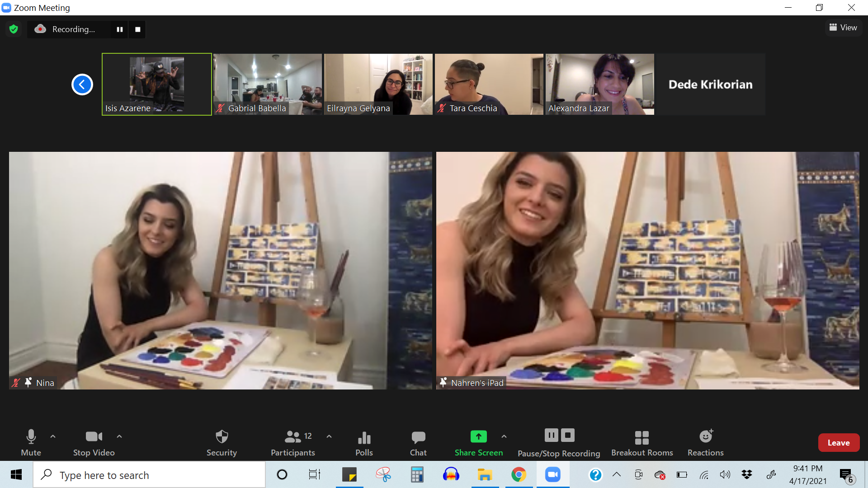Open Windows Start menu

(x=16, y=474)
